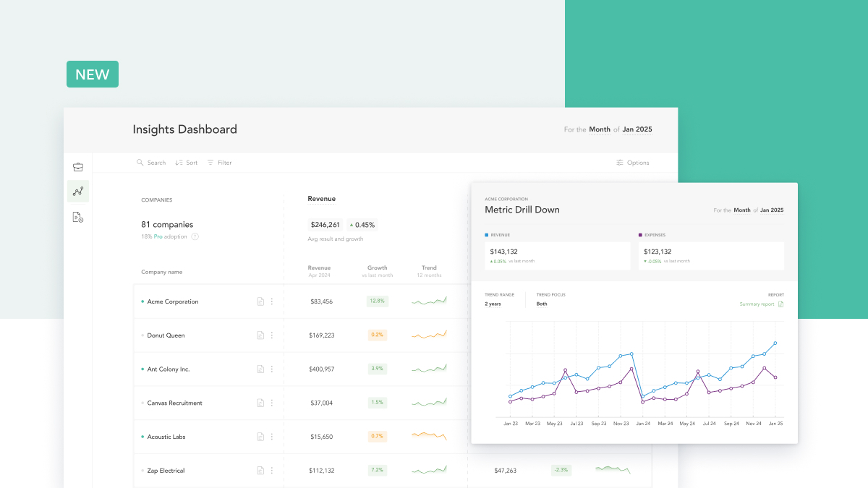Click the 0.45% average growth value
This screenshot has height=488, width=868.
[362, 225]
